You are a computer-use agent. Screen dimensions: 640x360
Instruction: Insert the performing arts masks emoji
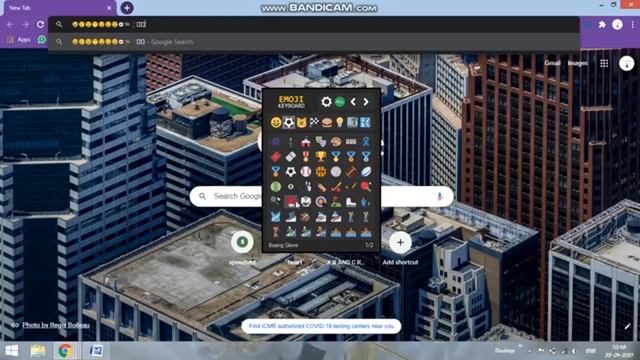321,142
